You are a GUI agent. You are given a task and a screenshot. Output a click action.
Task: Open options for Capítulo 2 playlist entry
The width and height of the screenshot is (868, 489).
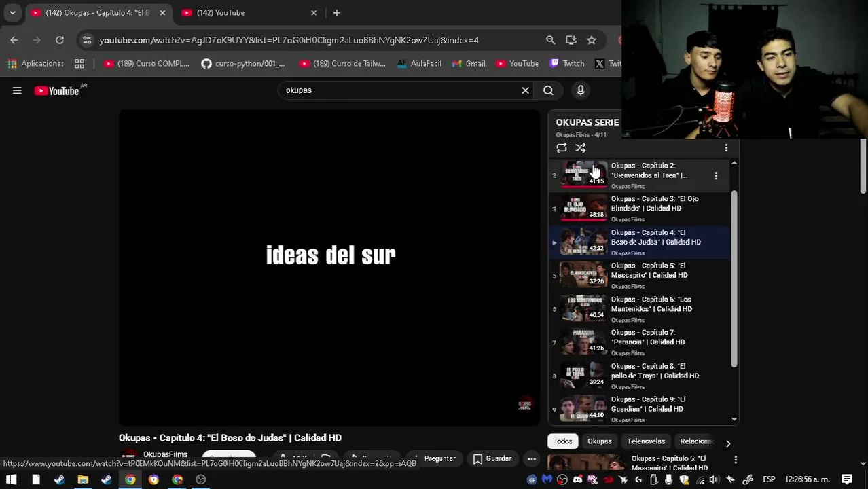[x=716, y=176]
